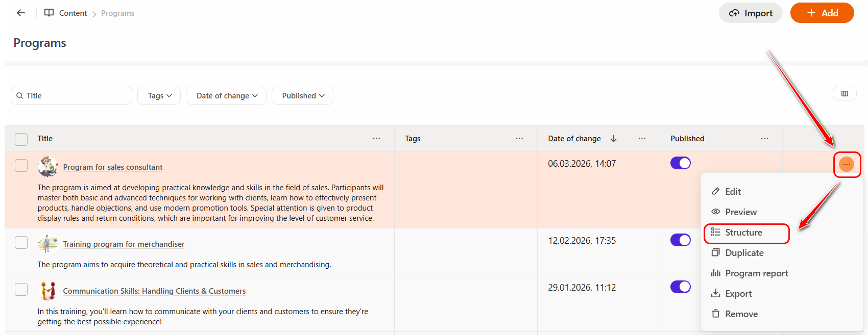Select Structure from the context menu

tap(743, 233)
